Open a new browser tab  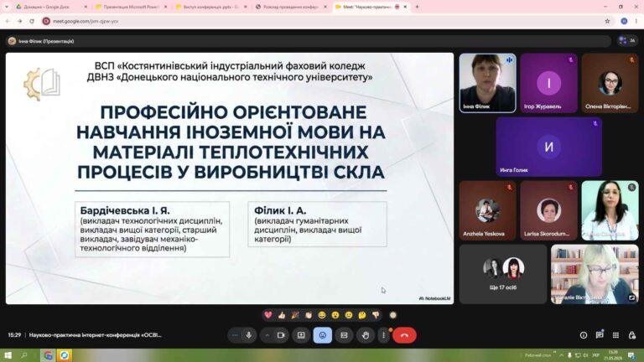pos(417,7)
